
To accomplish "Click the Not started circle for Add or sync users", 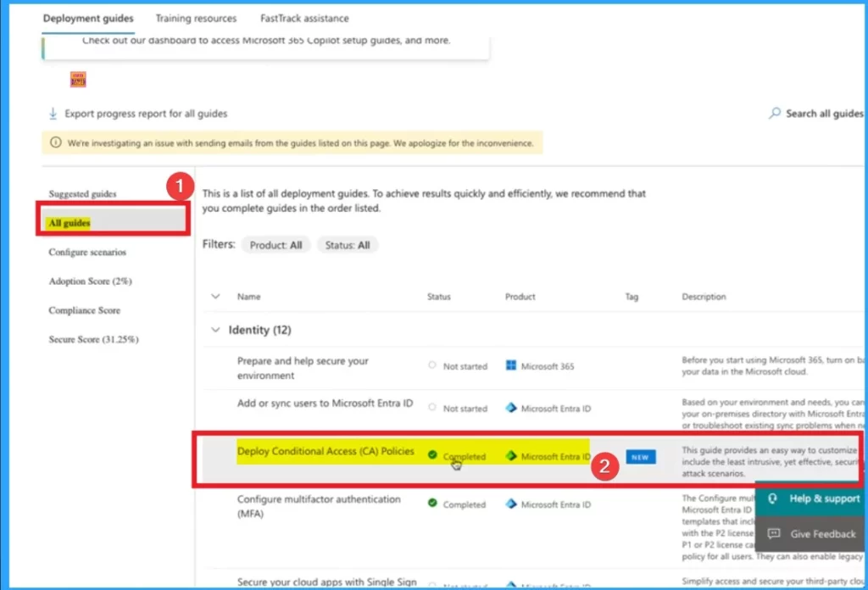I will [431, 408].
